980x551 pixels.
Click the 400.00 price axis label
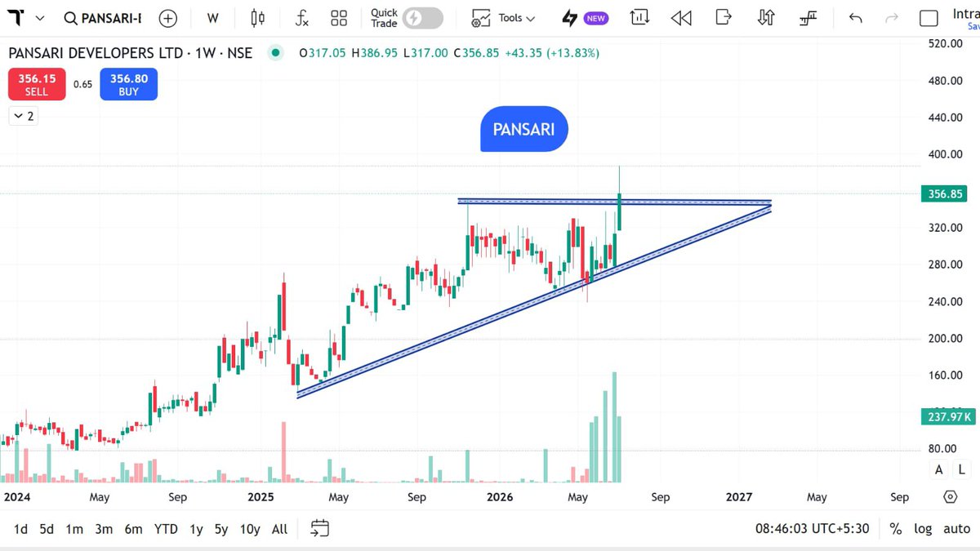coord(946,154)
